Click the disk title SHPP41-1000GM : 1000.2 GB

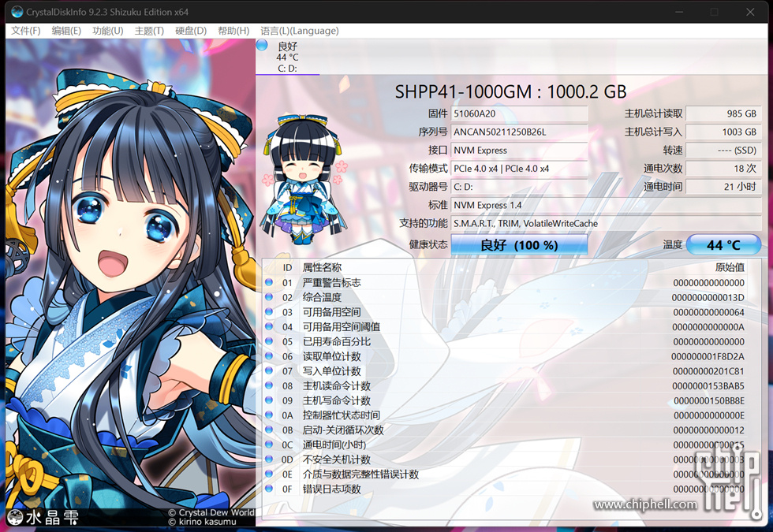point(511,91)
